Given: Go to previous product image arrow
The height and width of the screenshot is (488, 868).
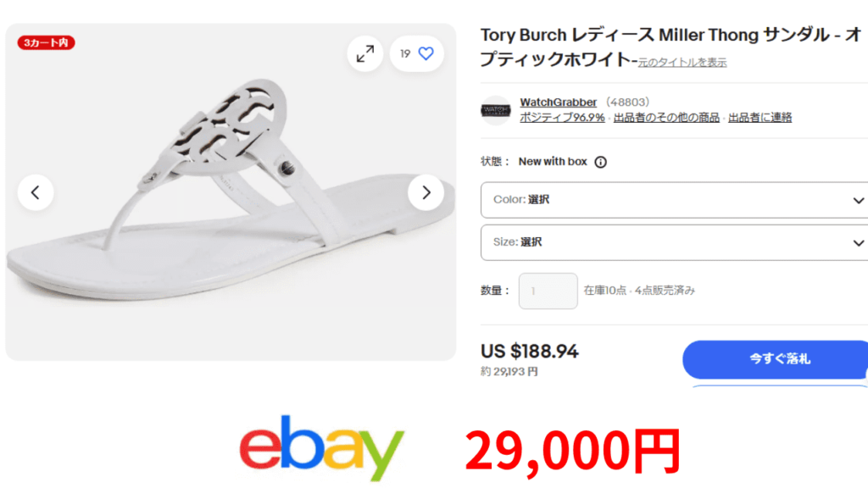Looking at the screenshot, I should tap(36, 192).
